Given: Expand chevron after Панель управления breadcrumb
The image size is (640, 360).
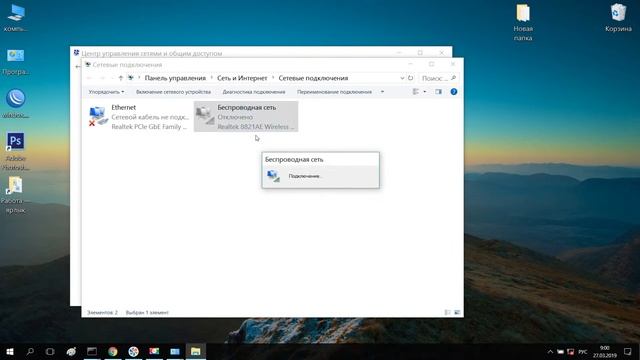Looking at the screenshot, I should 211,78.
